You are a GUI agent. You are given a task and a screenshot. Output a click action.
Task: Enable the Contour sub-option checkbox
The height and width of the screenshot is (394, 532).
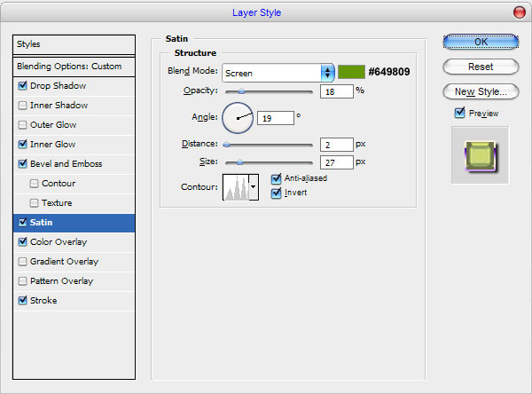point(34,184)
